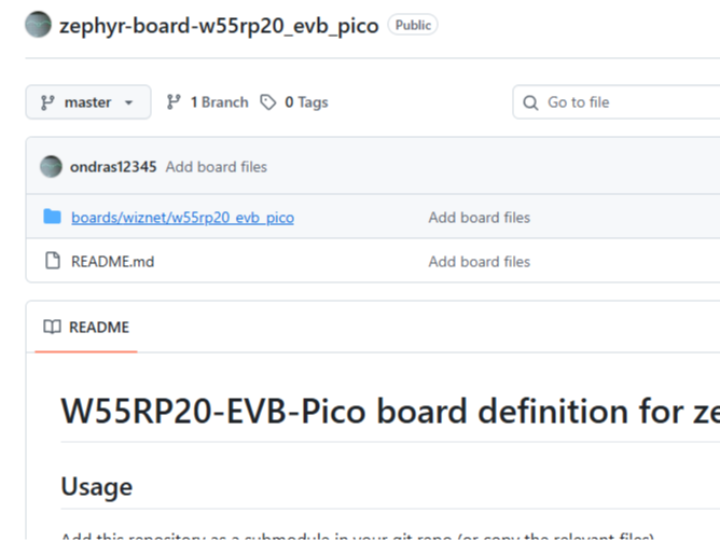Click the book icon on README tab
Image resolution: width=720 pixels, height=540 pixels.
(52, 327)
